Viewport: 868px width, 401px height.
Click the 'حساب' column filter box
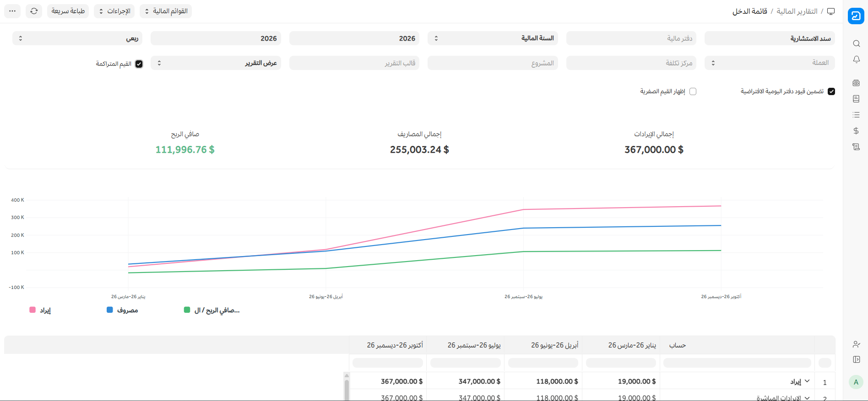737,363
